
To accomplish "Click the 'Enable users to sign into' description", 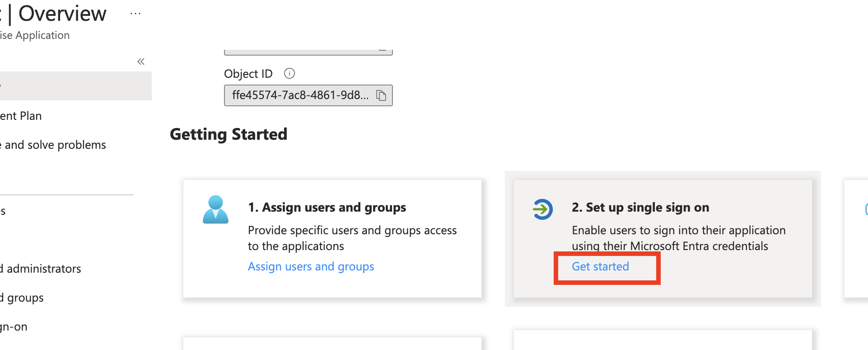I will 678,238.
